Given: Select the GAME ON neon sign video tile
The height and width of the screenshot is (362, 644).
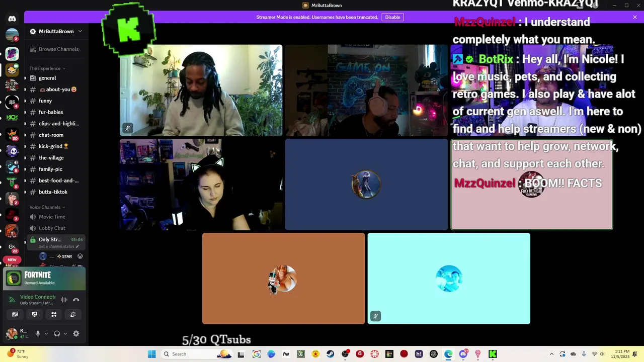Looking at the screenshot, I should (366, 90).
